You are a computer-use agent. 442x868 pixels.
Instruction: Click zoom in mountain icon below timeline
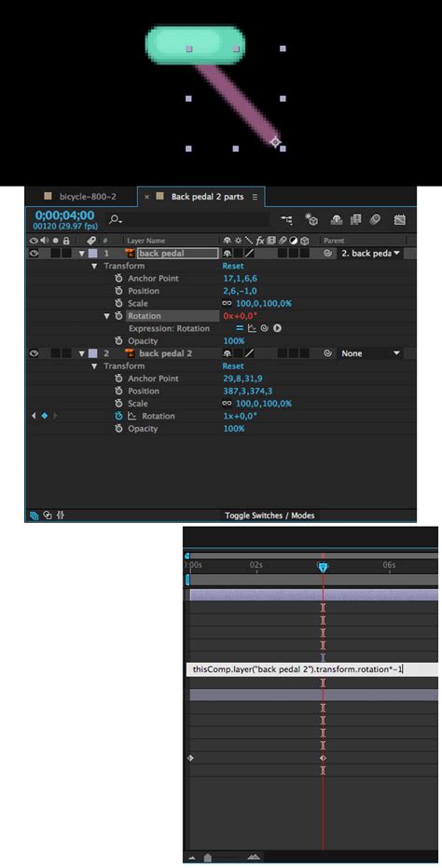coord(254,857)
